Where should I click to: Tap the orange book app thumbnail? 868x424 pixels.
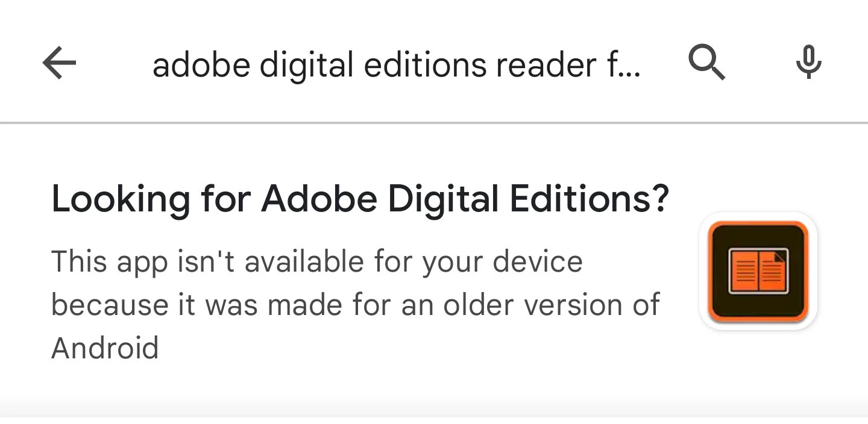(758, 271)
